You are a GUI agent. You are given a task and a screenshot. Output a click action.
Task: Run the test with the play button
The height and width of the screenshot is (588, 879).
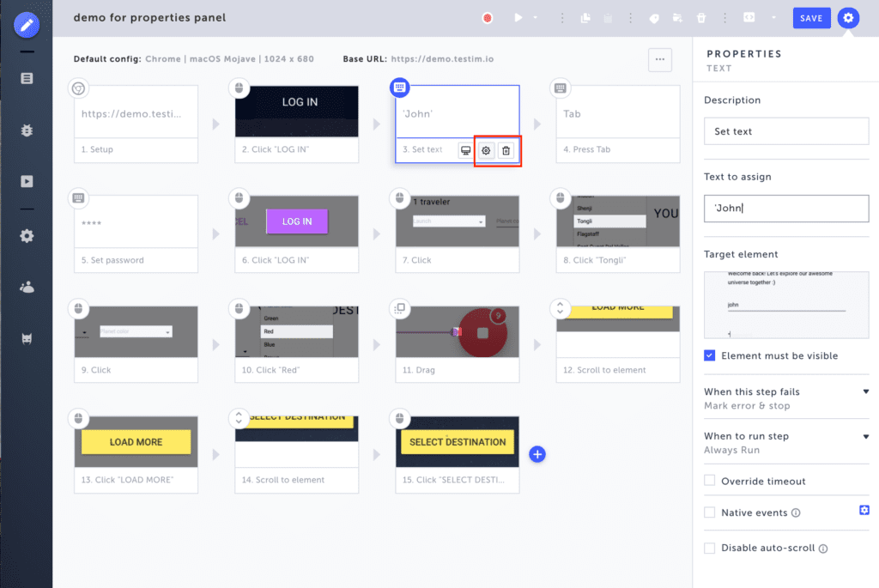point(518,18)
